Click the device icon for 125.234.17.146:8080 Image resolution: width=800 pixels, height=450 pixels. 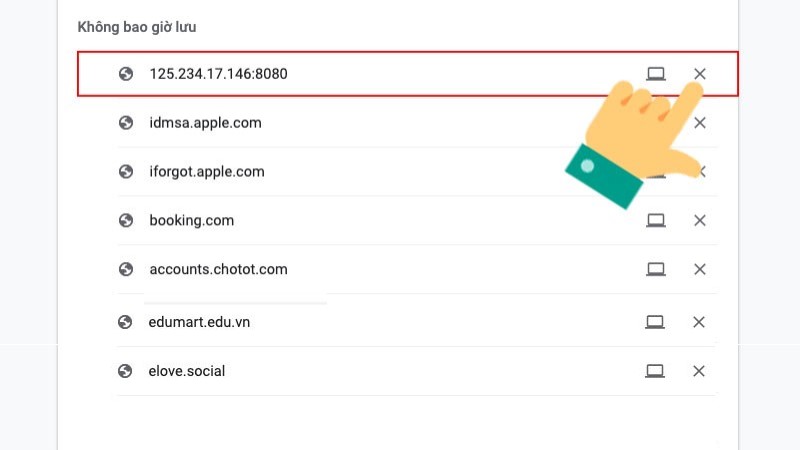[656, 74]
